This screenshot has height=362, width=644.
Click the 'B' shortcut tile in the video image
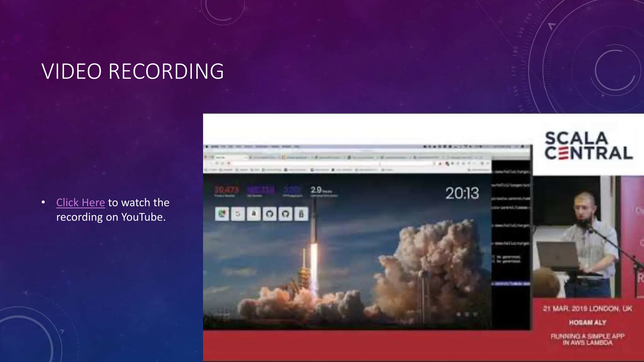coord(301,214)
